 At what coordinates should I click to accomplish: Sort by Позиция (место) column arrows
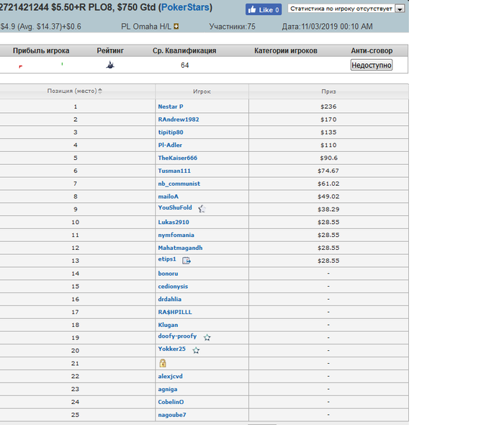(x=100, y=91)
